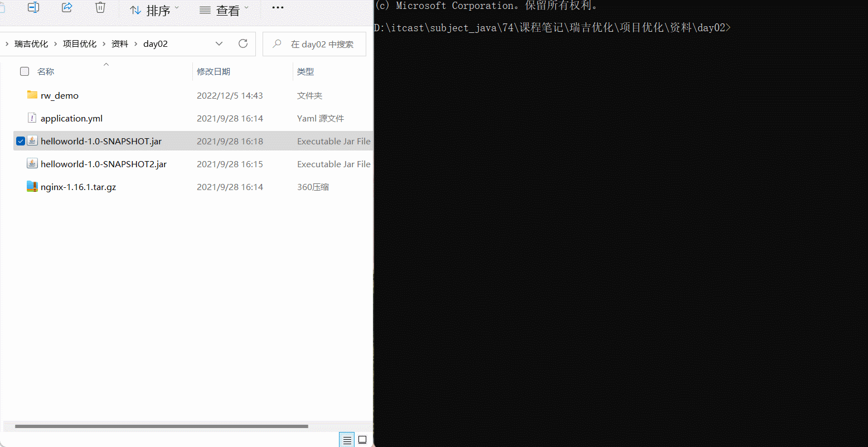868x447 pixels.
Task: Sort by 名称 column header
Action: (x=46, y=71)
